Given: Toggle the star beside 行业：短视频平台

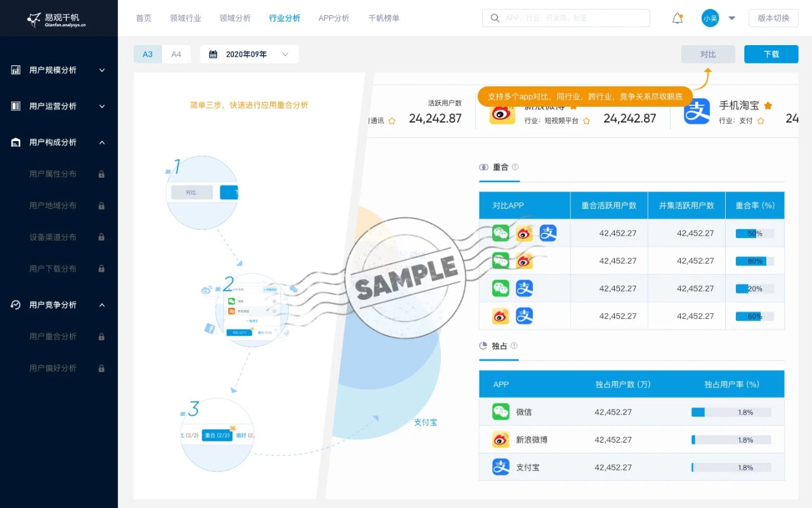Looking at the screenshot, I should pyautogui.click(x=586, y=121).
